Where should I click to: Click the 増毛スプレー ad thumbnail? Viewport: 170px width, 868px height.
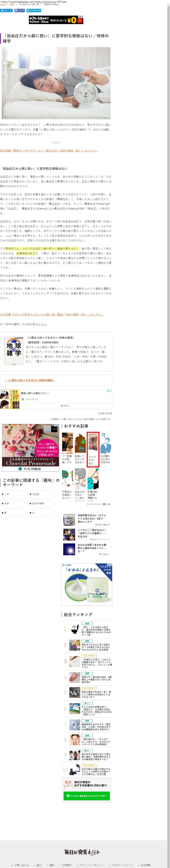[x=10, y=399]
